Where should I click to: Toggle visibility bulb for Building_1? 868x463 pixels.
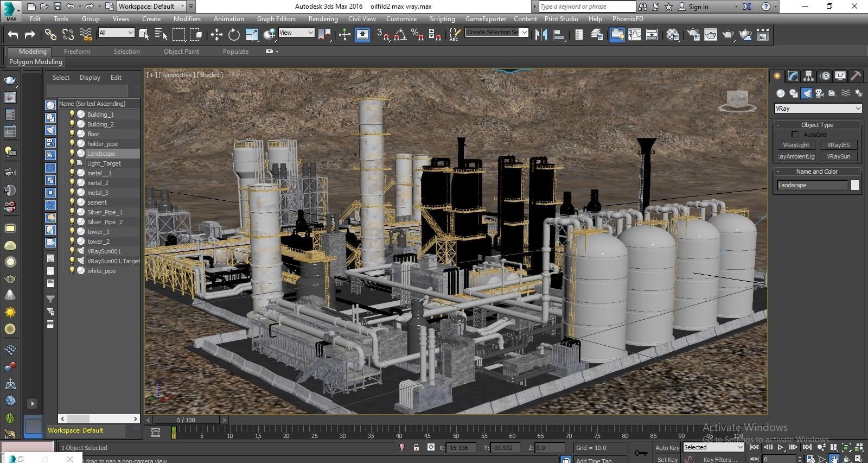[x=71, y=114]
